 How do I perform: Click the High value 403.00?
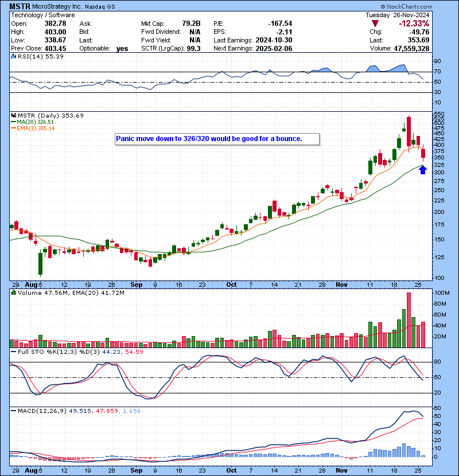55,32
